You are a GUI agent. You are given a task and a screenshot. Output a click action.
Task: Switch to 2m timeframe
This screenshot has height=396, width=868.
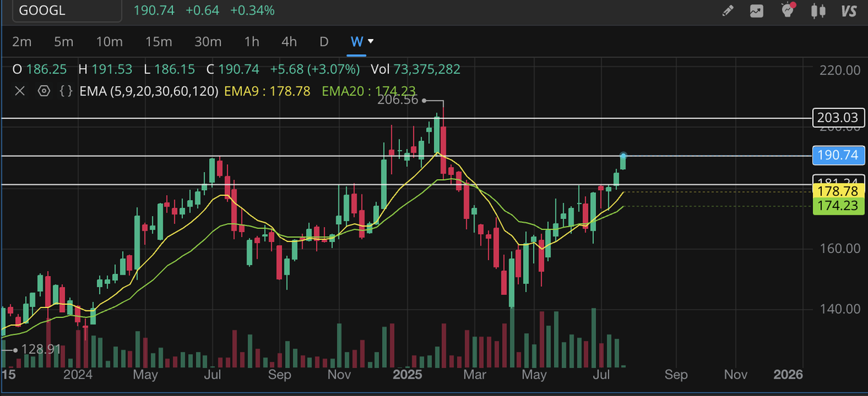[22, 41]
